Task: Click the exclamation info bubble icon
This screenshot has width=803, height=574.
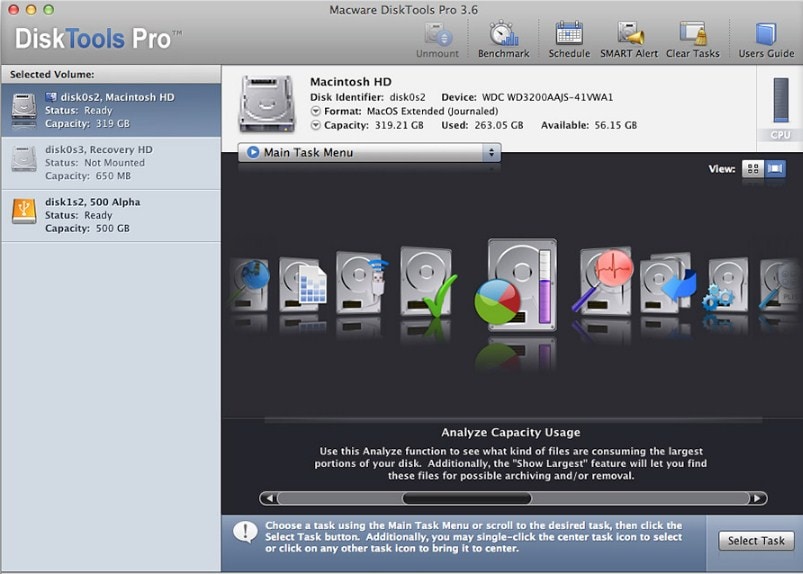Action: click(245, 533)
